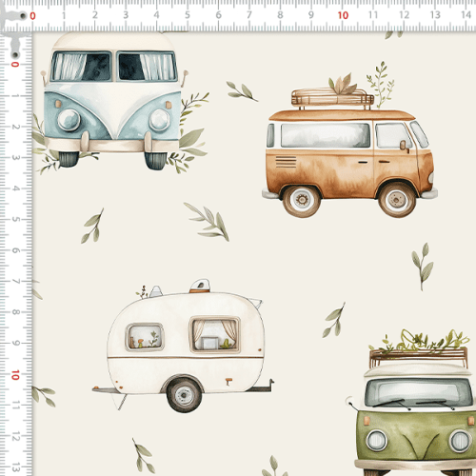Click the number 3 on the vertical ruler
The image size is (476, 476).
pos(15,157)
